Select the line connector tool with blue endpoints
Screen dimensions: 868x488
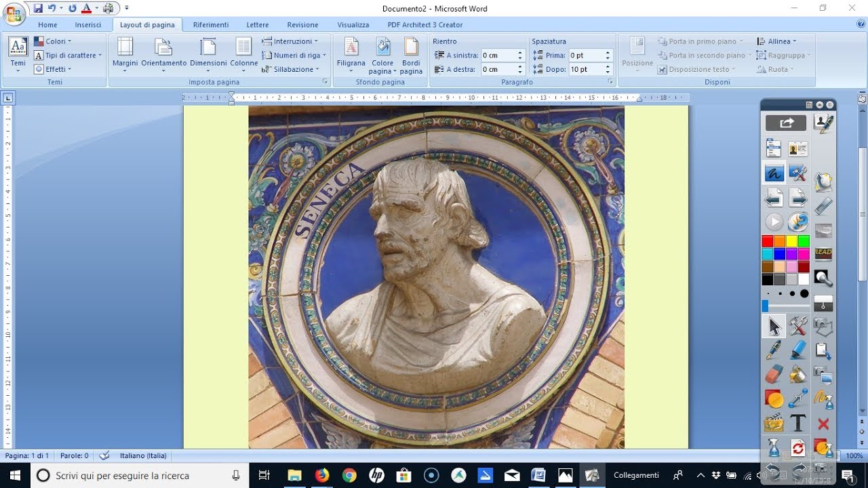[798, 399]
